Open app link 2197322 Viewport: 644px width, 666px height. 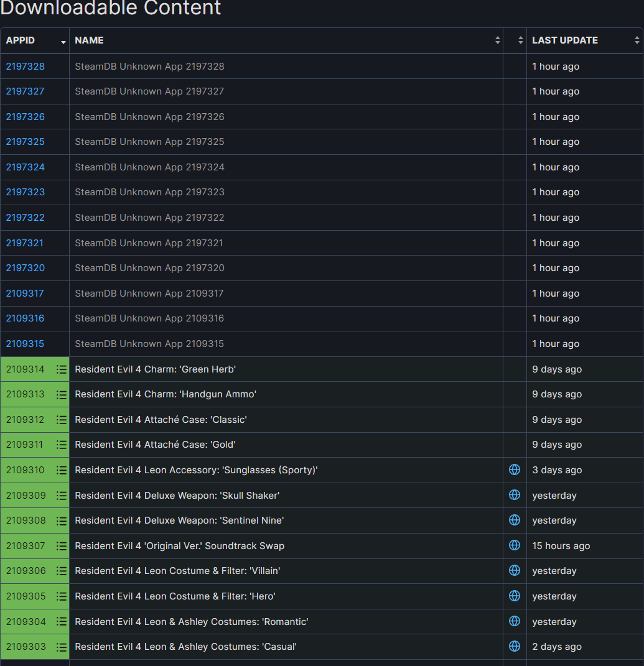click(25, 218)
